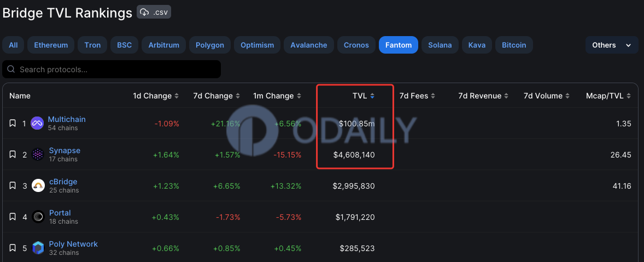The image size is (644, 262).
Task: Filter bridges by Ethereum
Action: pos(51,45)
